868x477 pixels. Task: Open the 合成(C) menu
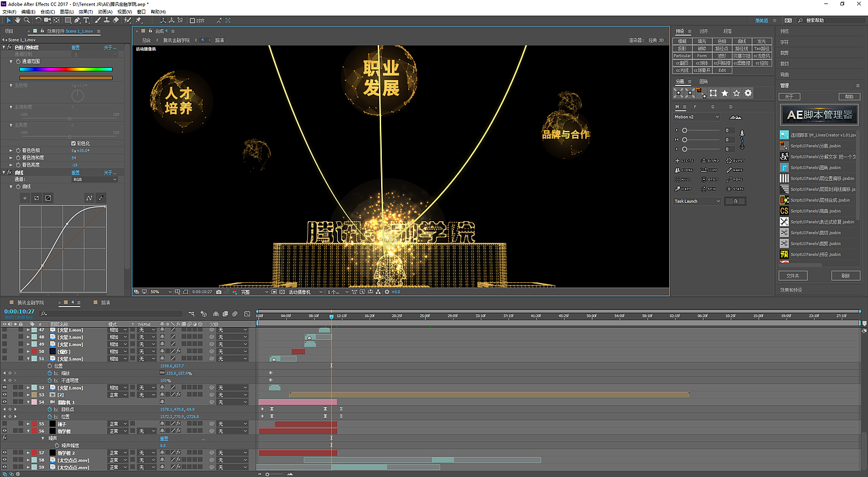click(47, 12)
